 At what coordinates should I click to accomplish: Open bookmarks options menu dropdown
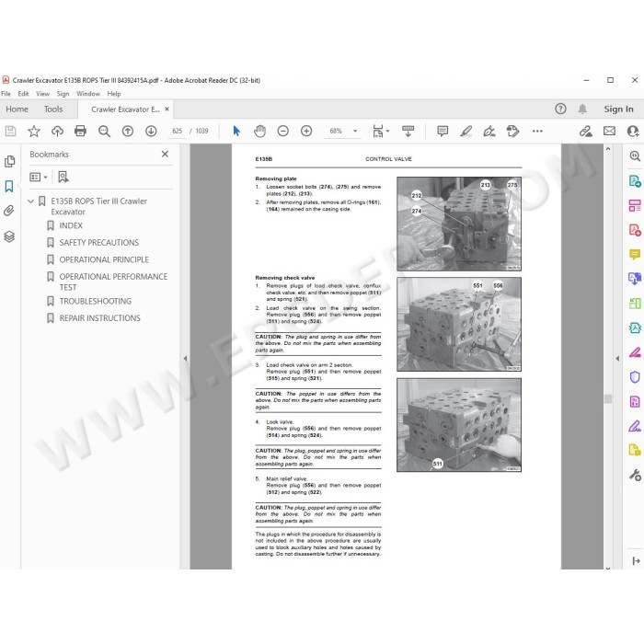pyautogui.click(x=39, y=177)
